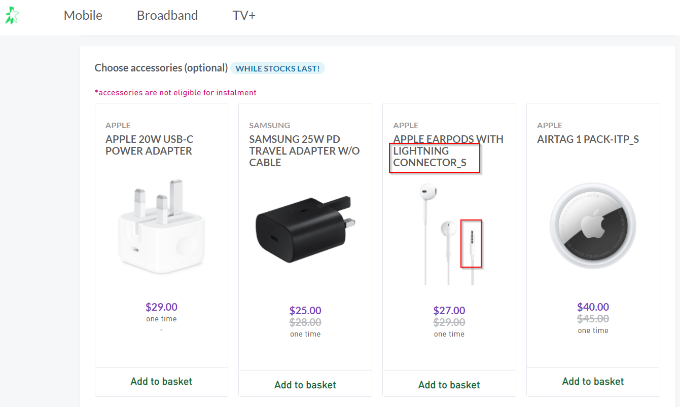Click the green StarHub star logo
This screenshot has width=680, height=407.
pos(12,16)
